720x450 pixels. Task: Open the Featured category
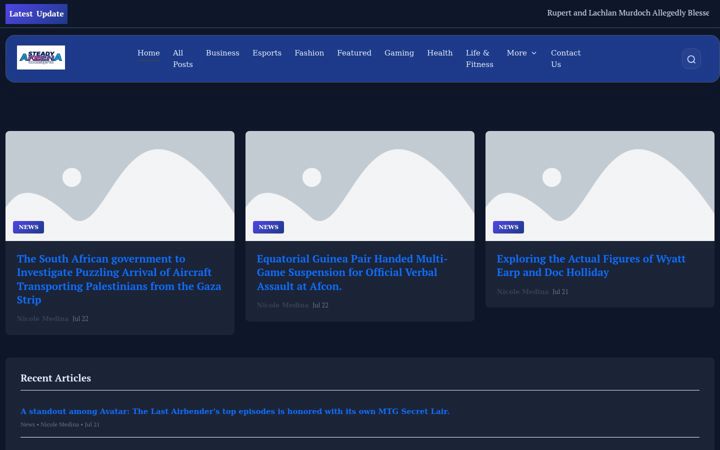click(354, 53)
